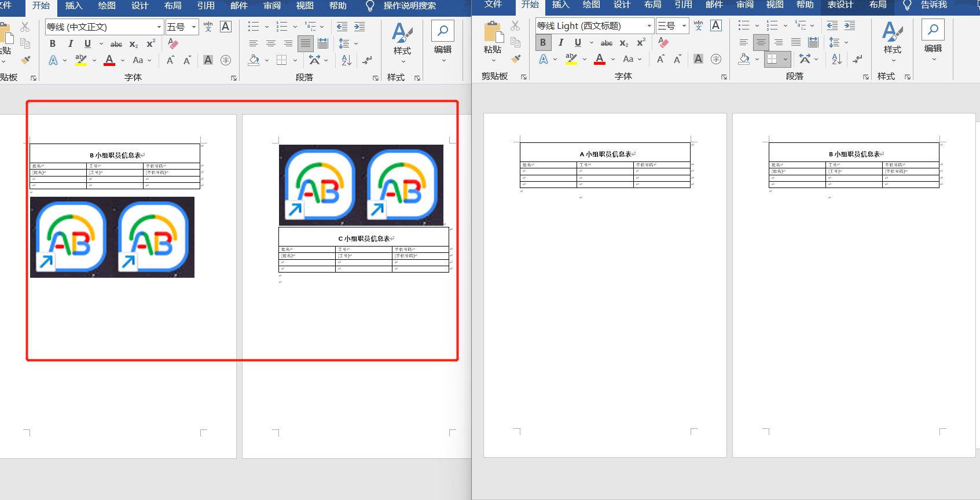Switch to 表设计 tab in right window
This screenshot has width=980, height=500.
click(840, 5)
